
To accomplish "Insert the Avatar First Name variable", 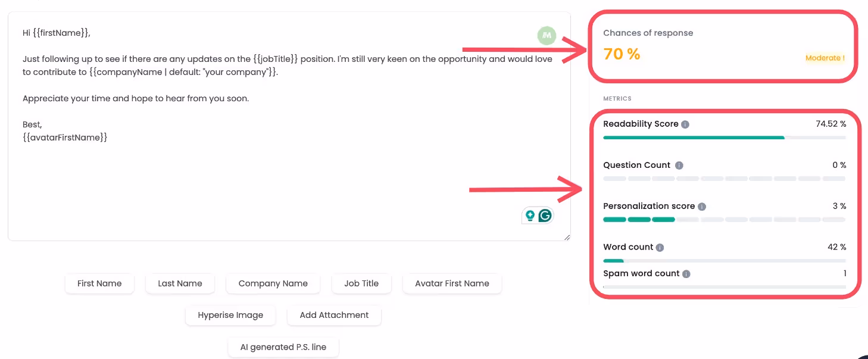I will tap(452, 283).
